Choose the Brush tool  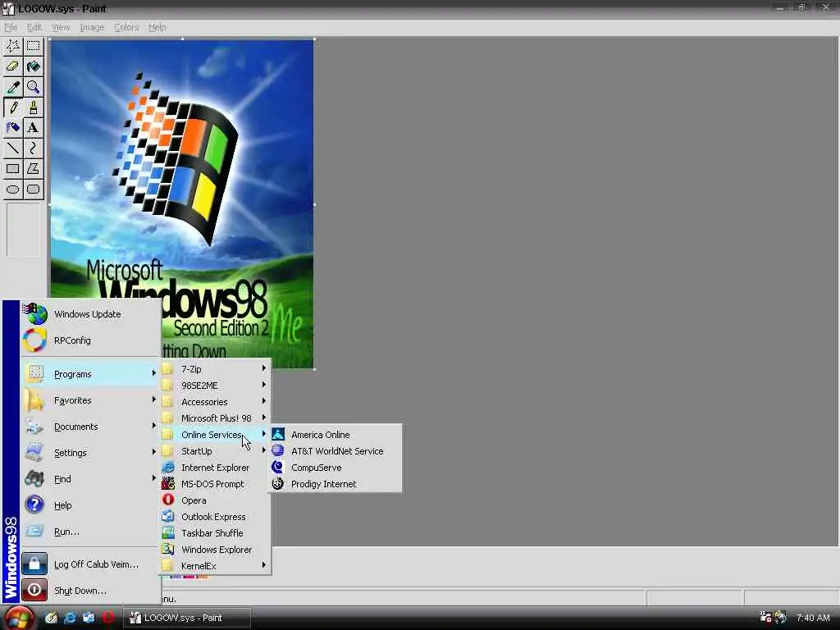(33, 107)
